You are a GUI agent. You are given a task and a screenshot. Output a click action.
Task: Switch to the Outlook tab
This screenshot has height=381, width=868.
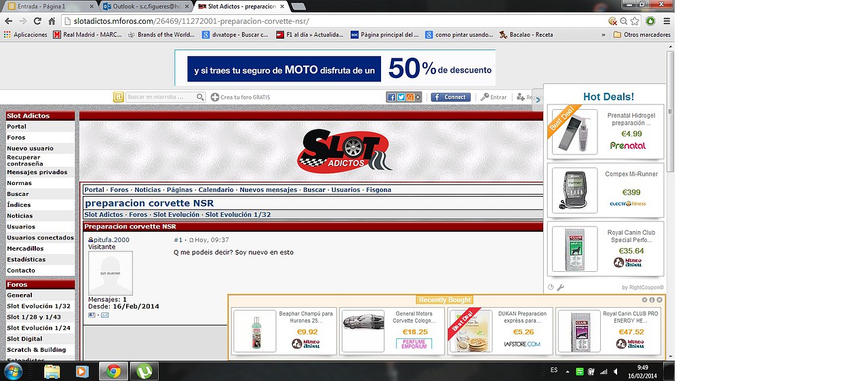pos(145,6)
